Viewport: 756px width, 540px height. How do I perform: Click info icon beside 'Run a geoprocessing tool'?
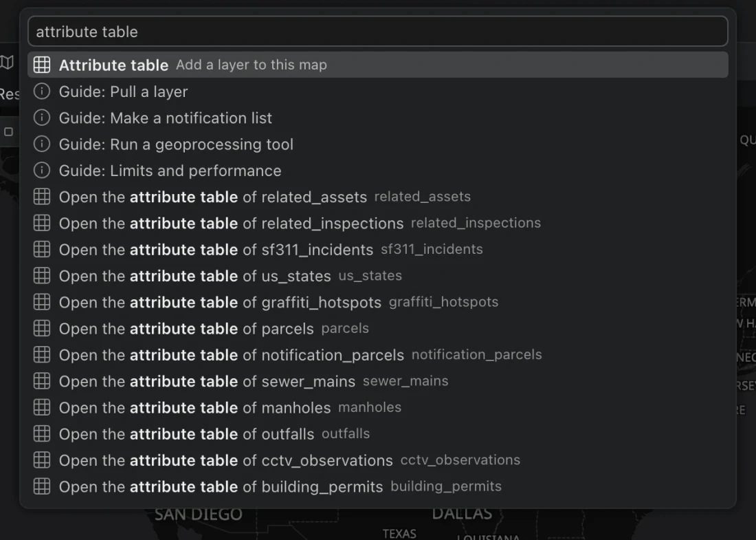pos(42,144)
